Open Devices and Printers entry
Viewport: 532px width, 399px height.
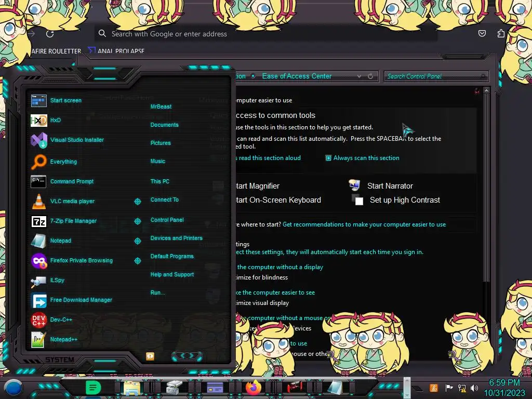pyautogui.click(x=177, y=238)
